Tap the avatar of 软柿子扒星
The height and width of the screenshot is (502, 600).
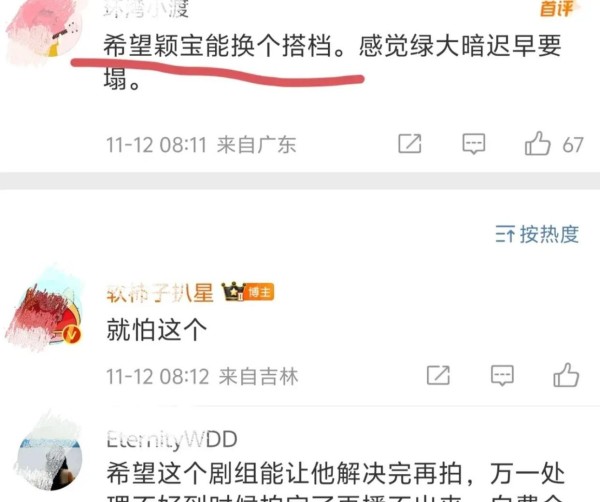tap(44, 312)
